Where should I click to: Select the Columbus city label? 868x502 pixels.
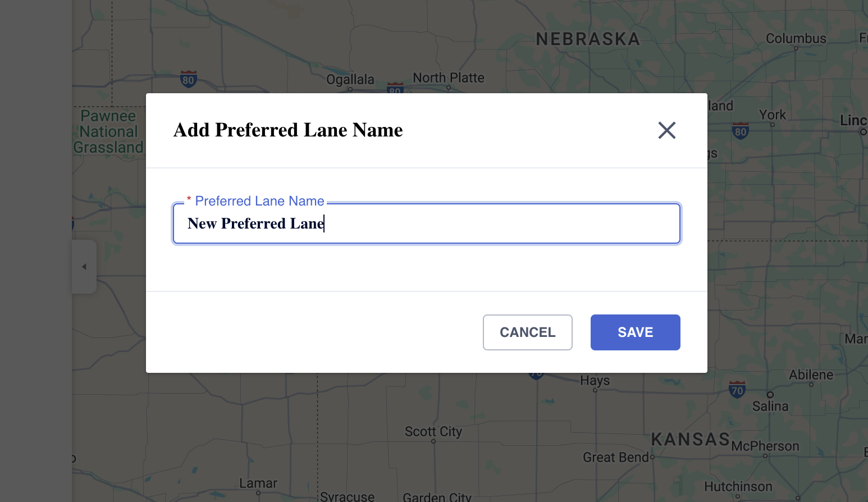tap(796, 39)
